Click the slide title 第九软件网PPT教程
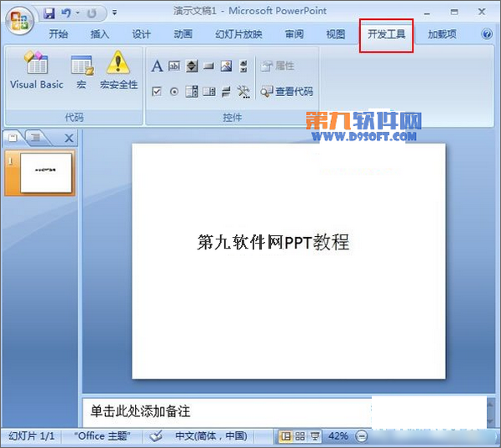 [273, 242]
